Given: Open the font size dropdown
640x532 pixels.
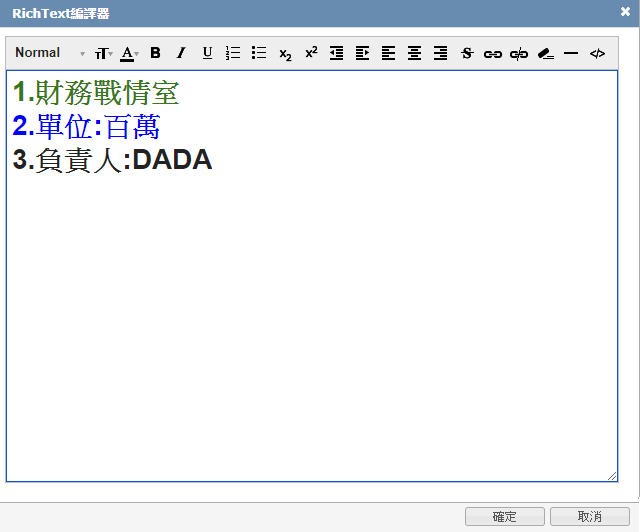Looking at the screenshot, I should click(103, 53).
